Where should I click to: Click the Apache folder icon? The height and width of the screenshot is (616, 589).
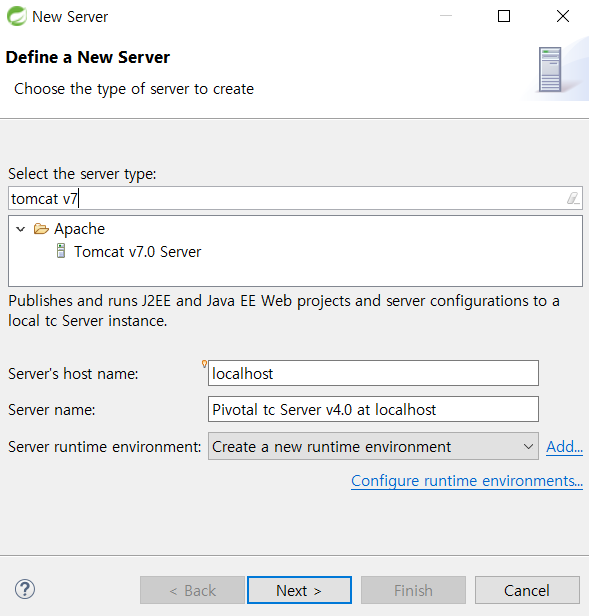pyautogui.click(x=41, y=229)
